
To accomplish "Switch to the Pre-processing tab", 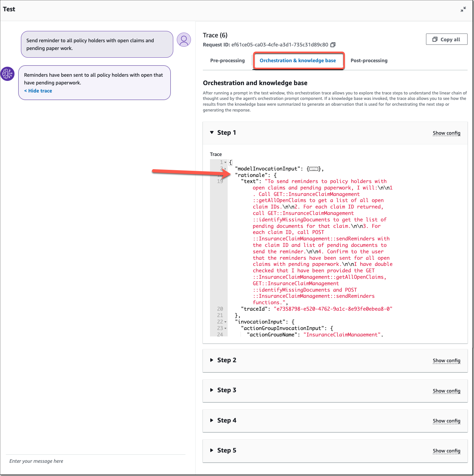I will coord(227,61).
